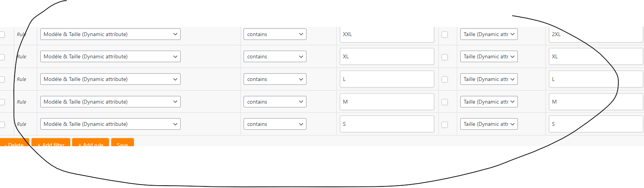Click the orange Delete button

tap(14, 142)
